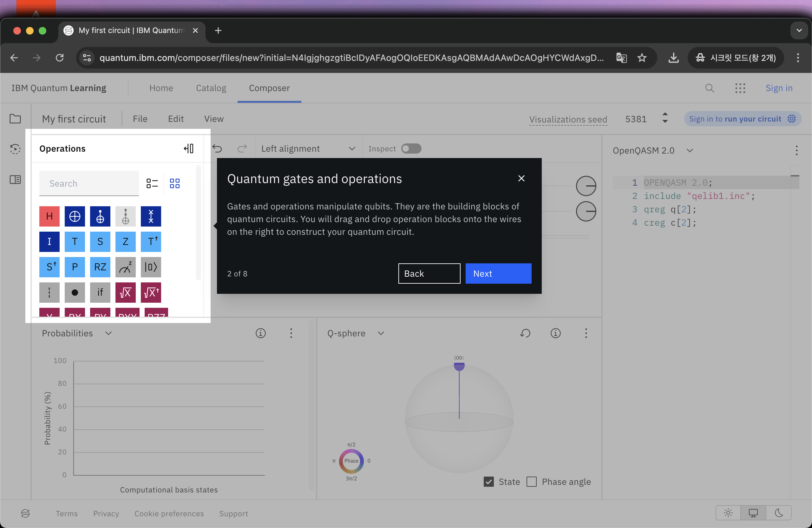Open the files folder sidebar icon

tap(15, 119)
